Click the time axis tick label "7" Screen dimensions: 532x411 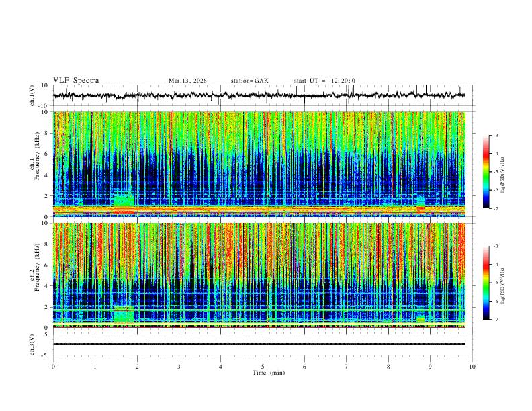(x=347, y=367)
